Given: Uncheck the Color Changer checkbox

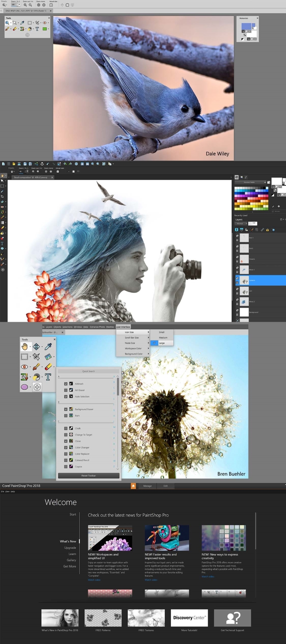Looking at the screenshot, I should click(x=66, y=447).
